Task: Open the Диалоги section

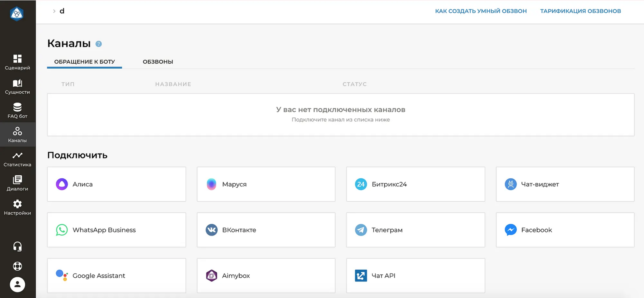Action: (17, 183)
